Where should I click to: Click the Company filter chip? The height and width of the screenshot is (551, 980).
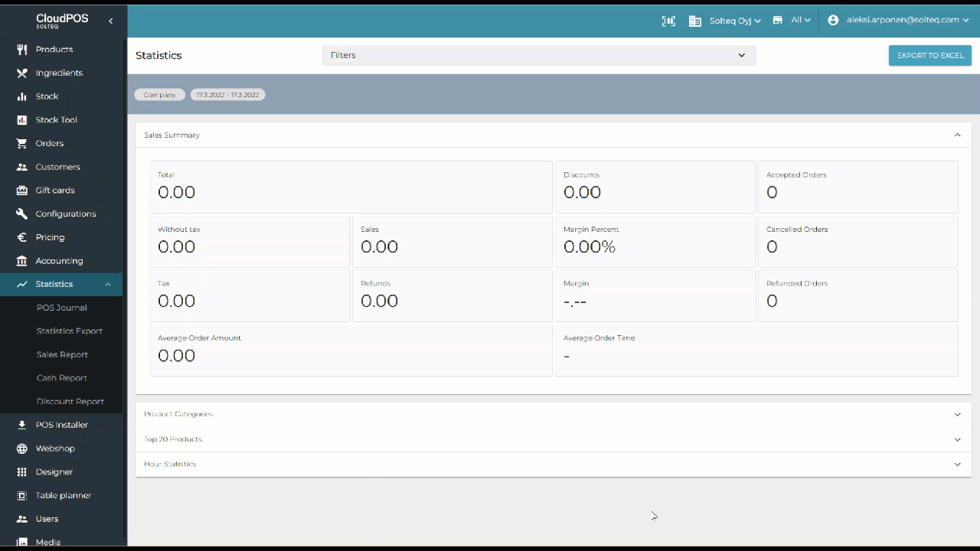[160, 95]
